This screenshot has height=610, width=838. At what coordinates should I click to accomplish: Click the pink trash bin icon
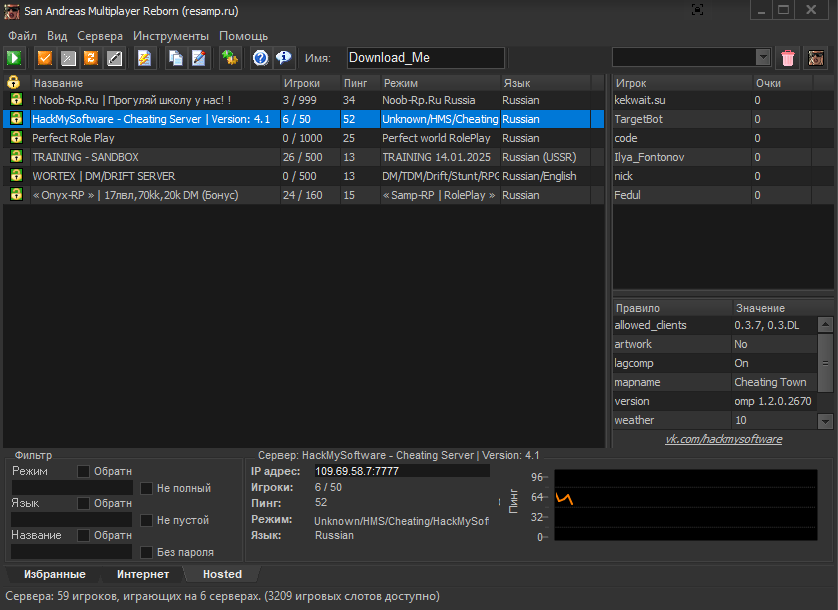(x=789, y=58)
